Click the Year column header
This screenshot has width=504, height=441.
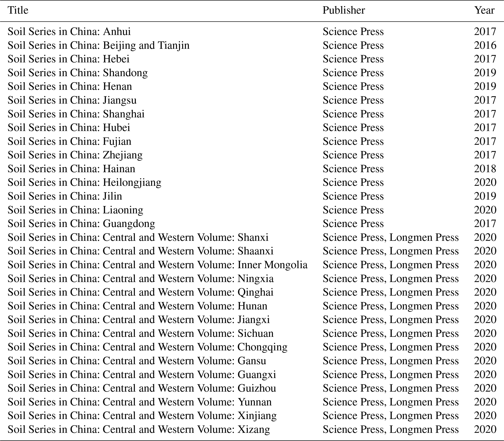click(484, 10)
